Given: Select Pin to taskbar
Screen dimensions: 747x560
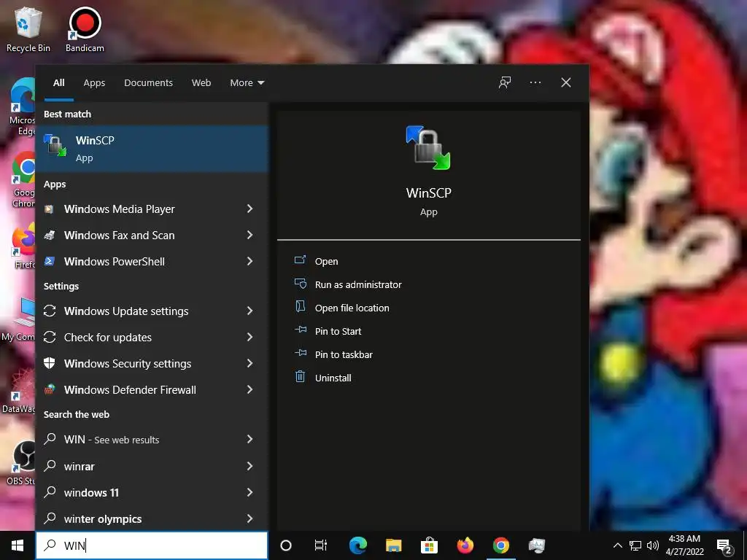Looking at the screenshot, I should (344, 355).
